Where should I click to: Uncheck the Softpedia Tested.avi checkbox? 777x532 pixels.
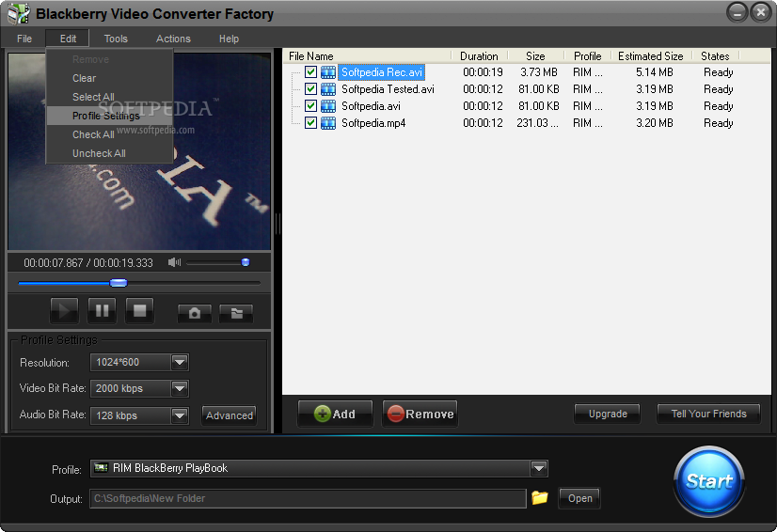(x=310, y=89)
